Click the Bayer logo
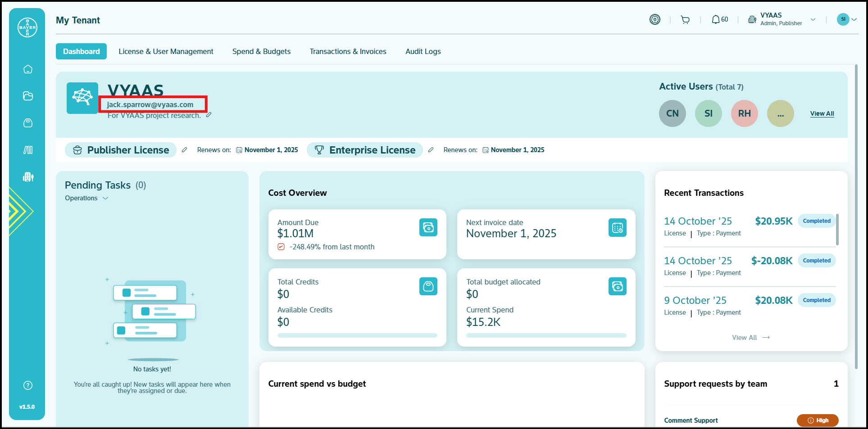 tap(27, 27)
